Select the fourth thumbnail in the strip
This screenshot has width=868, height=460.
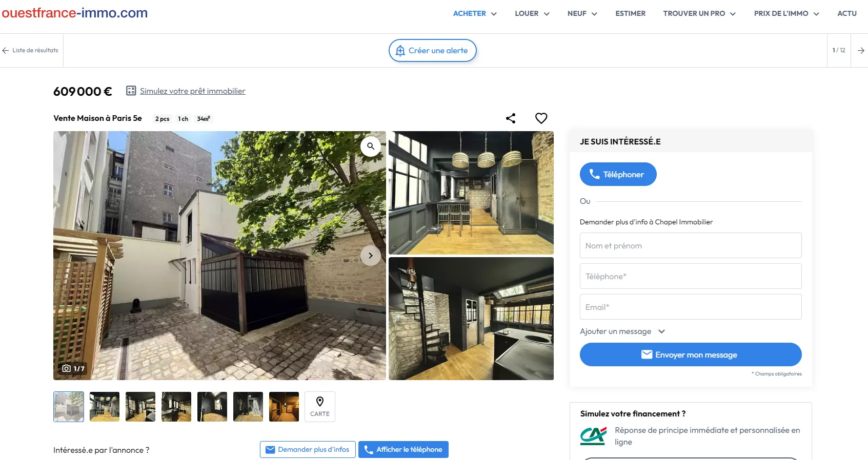tap(176, 407)
